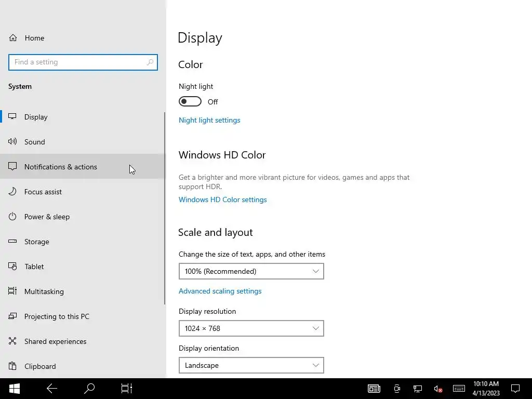Open Focus assist settings page
Screen dimensions: 532x399
point(83,191)
